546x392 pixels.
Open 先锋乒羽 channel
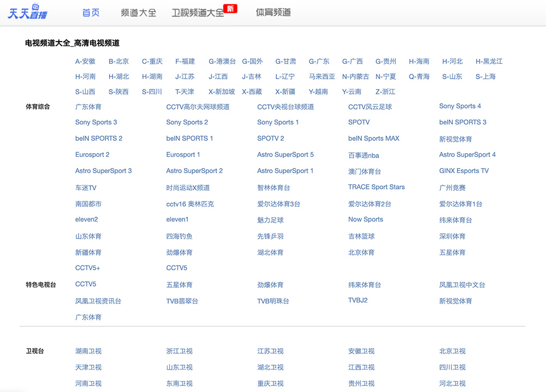[270, 236]
